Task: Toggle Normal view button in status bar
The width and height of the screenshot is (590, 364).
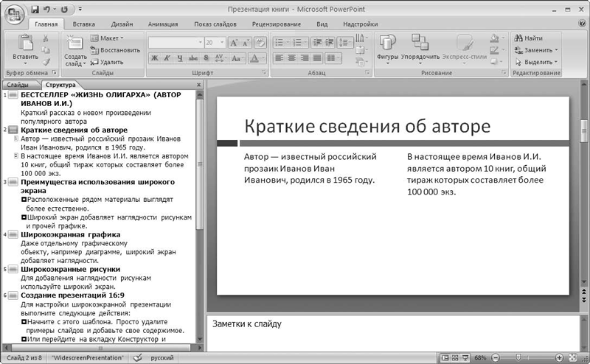Action: pyautogui.click(x=445, y=358)
